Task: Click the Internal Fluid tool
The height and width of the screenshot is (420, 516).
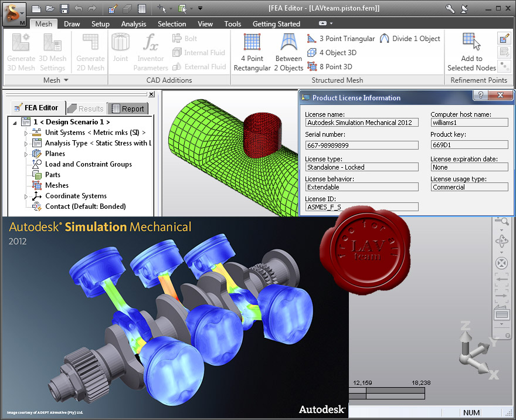Action: pos(199,53)
